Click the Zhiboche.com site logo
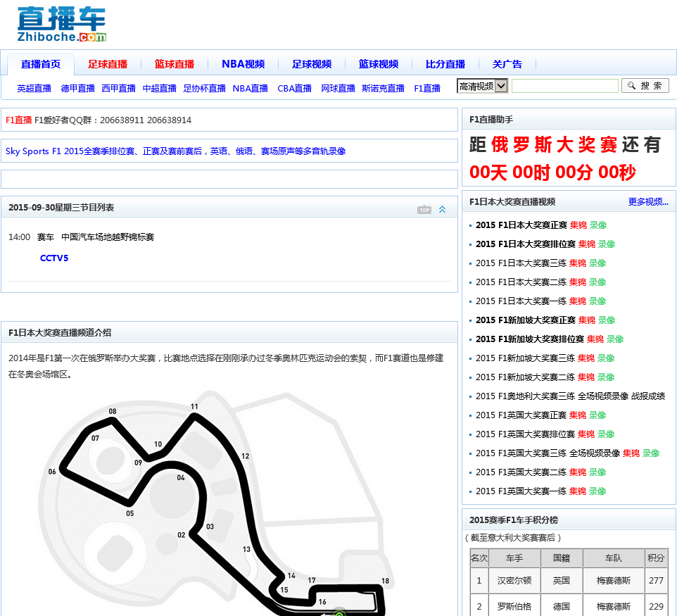This screenshot has height=616, width=677. [62, 24]
